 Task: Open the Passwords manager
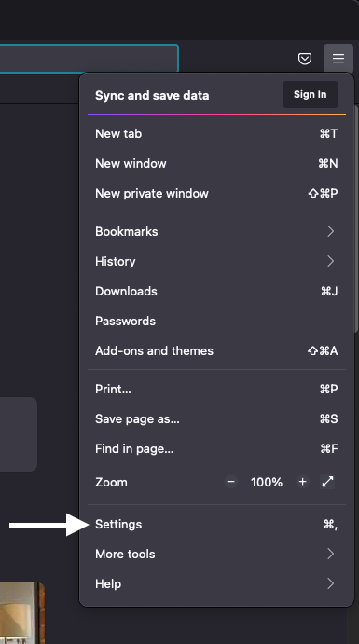click(216, 321)
